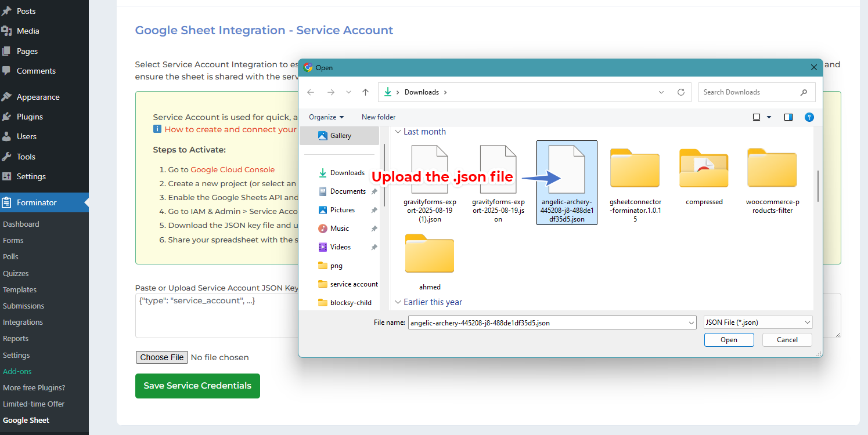Open the Organize dropdown menu
868x435 pixels.
[x=326, y=117]
